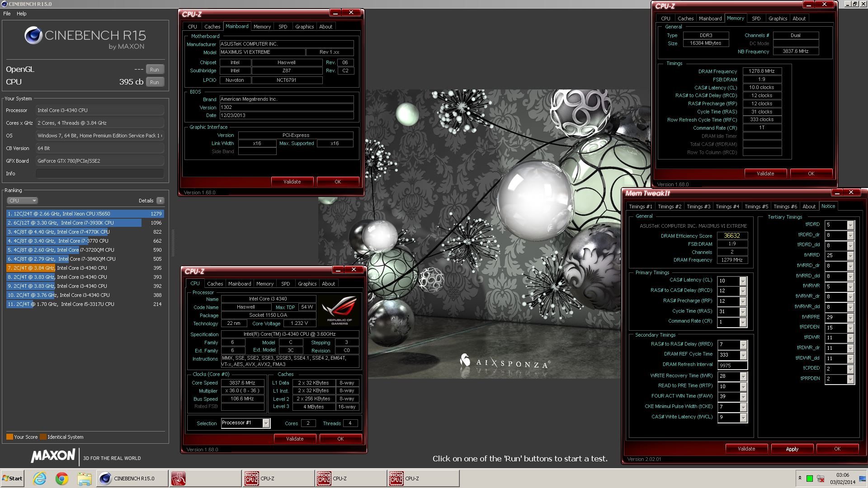
Task: Run the CPU benchmark
Action: pos(155,82)
